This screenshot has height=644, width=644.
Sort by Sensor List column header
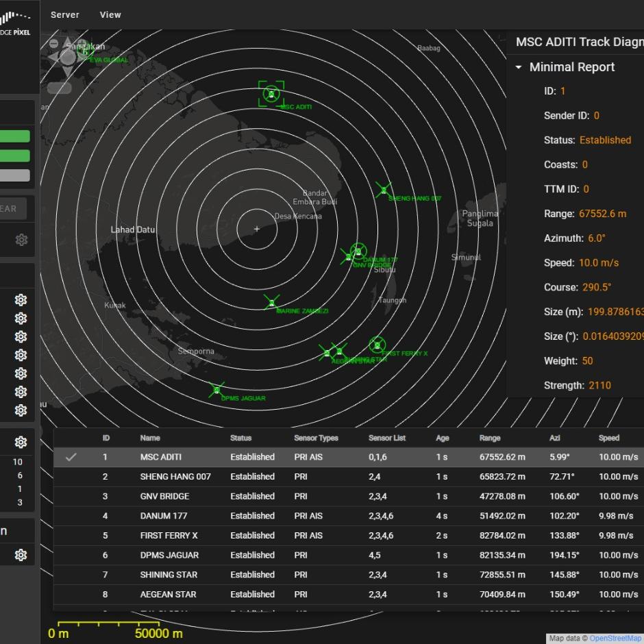coord(387,438)
